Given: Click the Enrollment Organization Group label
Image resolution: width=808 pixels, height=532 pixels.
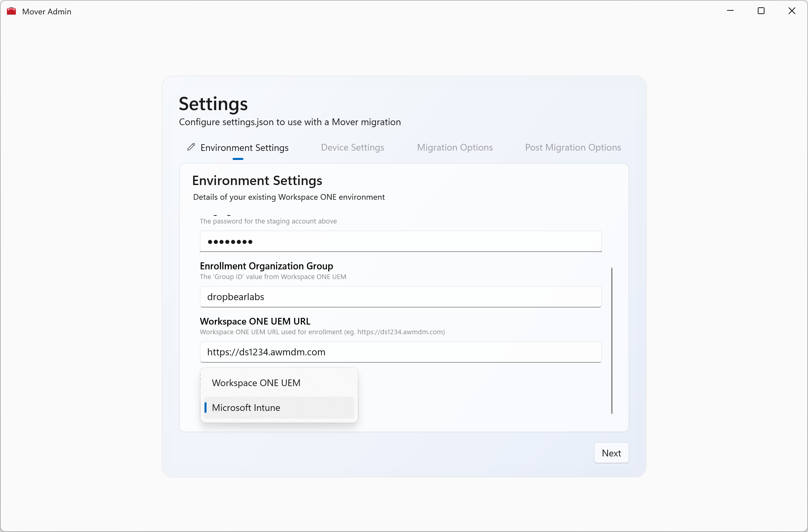Looking at the screenshot, I should pyautogui.click(x=266, y=266).
